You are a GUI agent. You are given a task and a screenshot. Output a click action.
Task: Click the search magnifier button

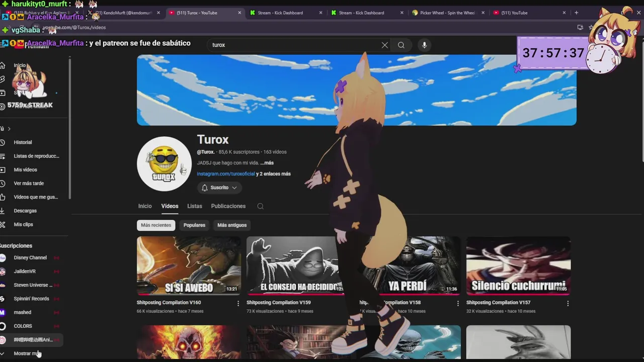click(401, 45)
